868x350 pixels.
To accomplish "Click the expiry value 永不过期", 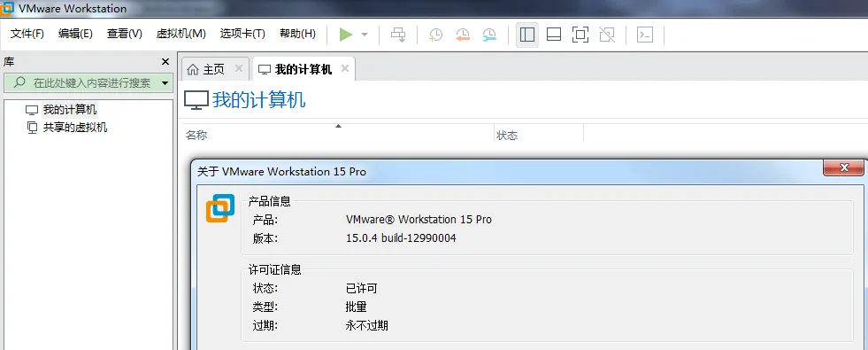I will pos(366,325).
